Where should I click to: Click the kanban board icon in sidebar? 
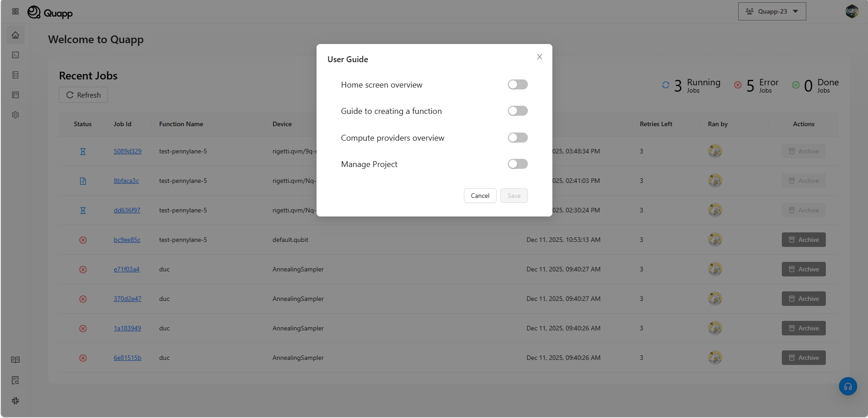point(15,95)
